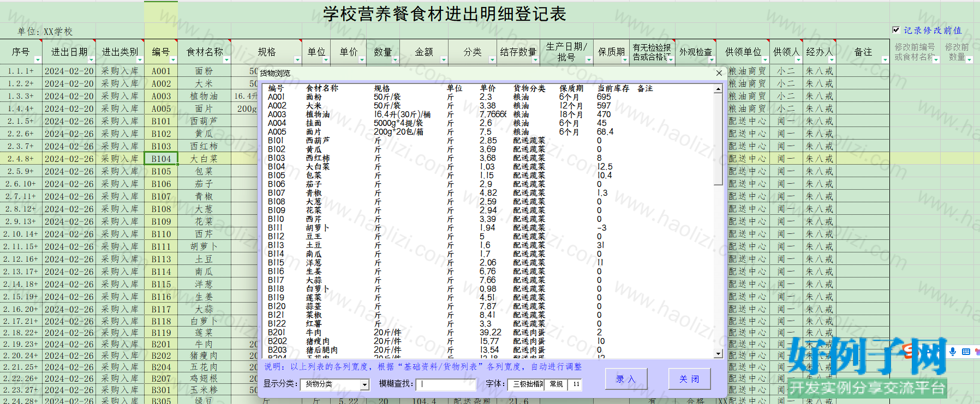Viewport: 980px width, 404px height.
Task: Click keyboard icon in IME toolbar
Action: [x=966, y=352]
